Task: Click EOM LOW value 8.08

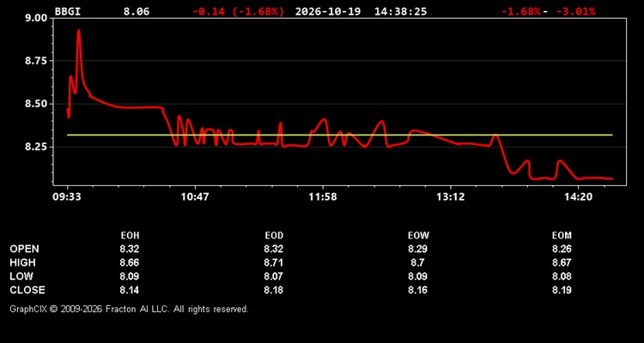Action: (562, 276)
